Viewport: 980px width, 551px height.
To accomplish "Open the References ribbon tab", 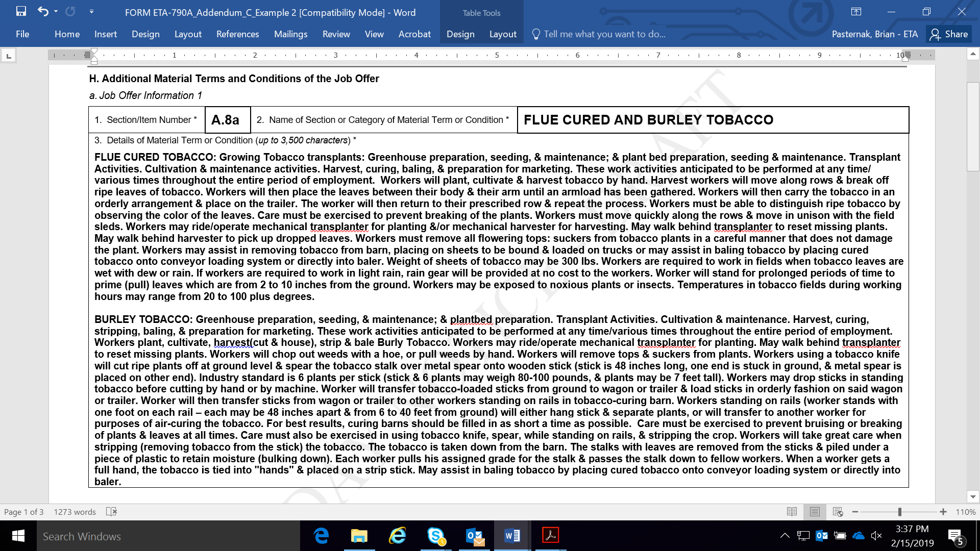I will tap(237, 34).
